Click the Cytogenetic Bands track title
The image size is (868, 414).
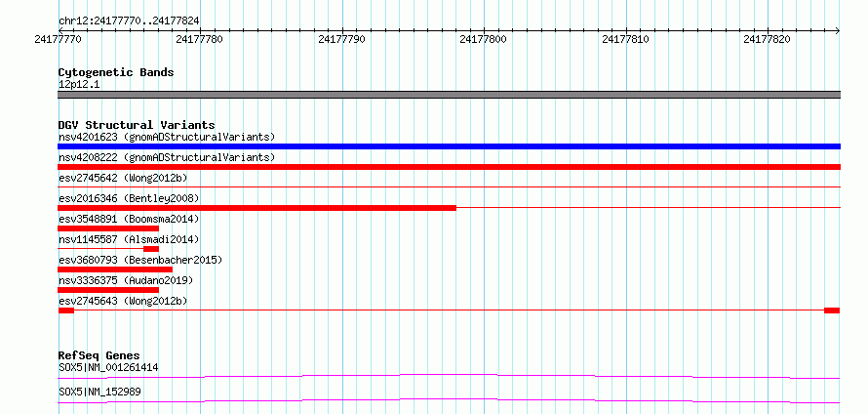point(116,72)
